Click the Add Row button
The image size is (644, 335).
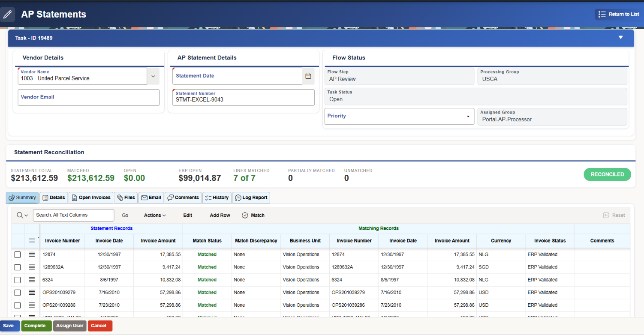pyautogui.click(x=220, y=215)
